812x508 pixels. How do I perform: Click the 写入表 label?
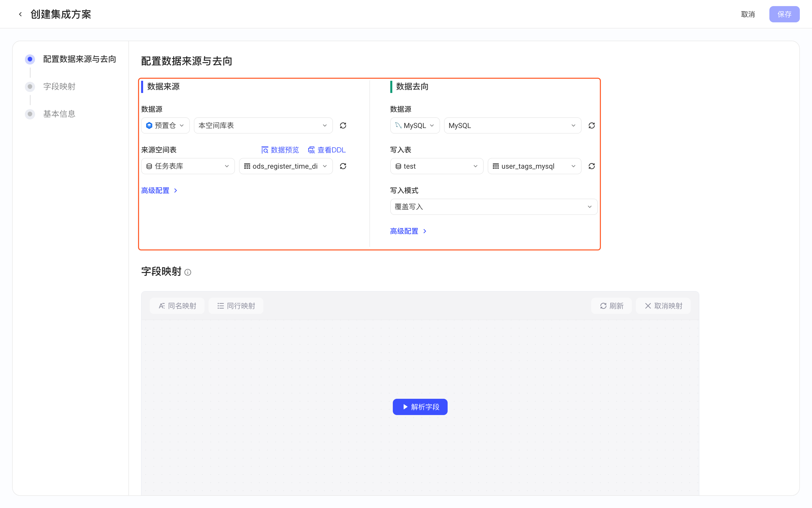(x=401, y=150)
